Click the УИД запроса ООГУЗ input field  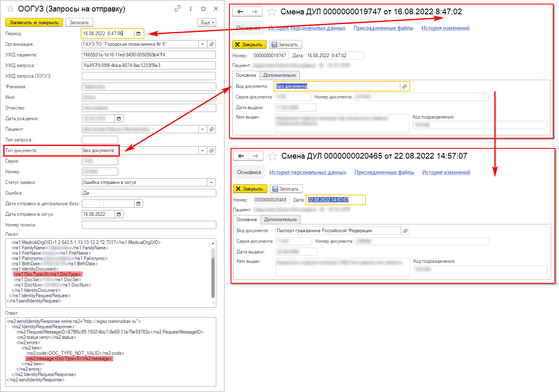point(149,76)
